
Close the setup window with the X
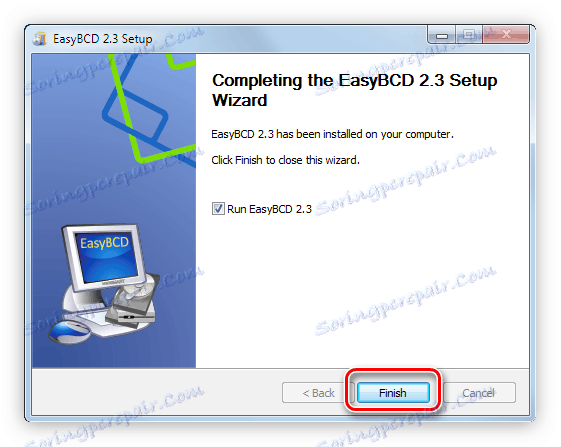click(506, 35)
